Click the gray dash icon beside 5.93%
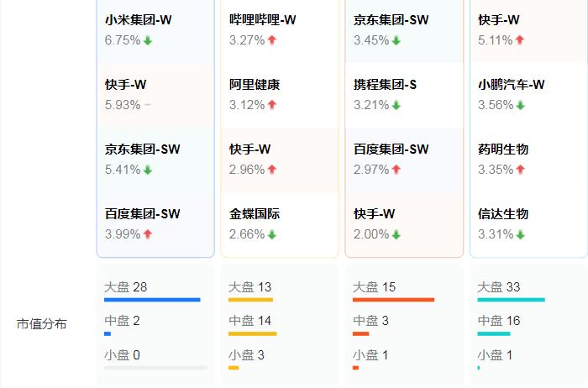 coord(148,105)
